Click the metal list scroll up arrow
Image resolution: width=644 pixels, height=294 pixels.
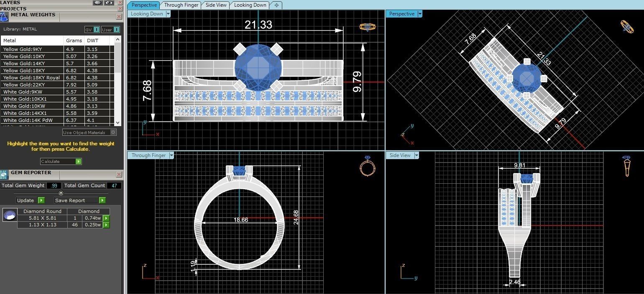pyautogui.click(x=118, y=39)
